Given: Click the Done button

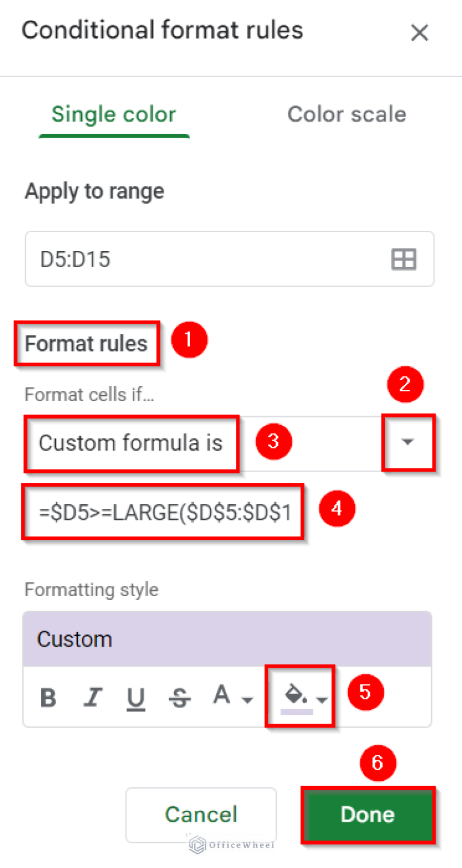Looking at the screenshot, I should (368, 815).
